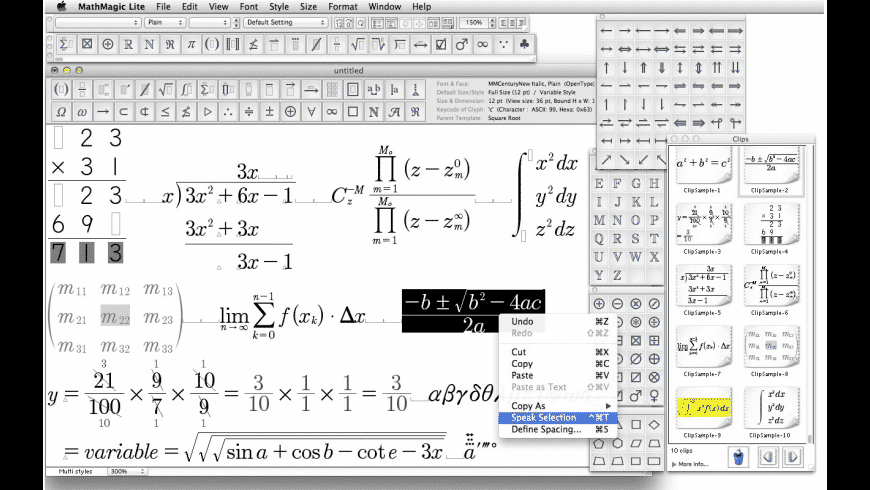Select Speak Selection in context menu
The height and width of the screenshot is (490, 870).
558,417
